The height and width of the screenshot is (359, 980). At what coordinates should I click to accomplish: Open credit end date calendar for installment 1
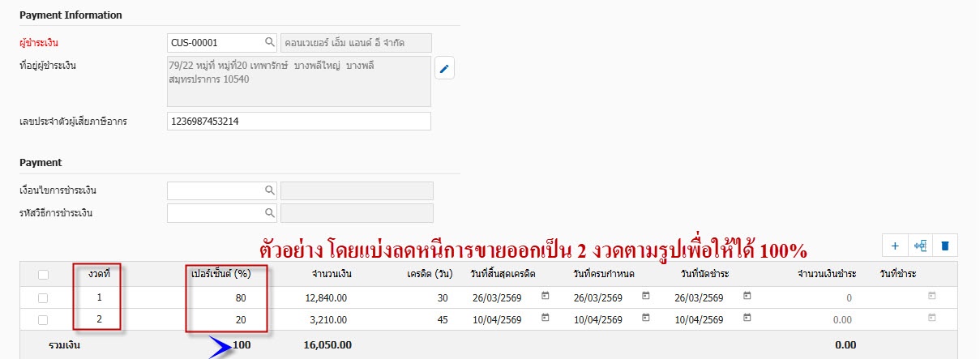[x=545, y=297]
